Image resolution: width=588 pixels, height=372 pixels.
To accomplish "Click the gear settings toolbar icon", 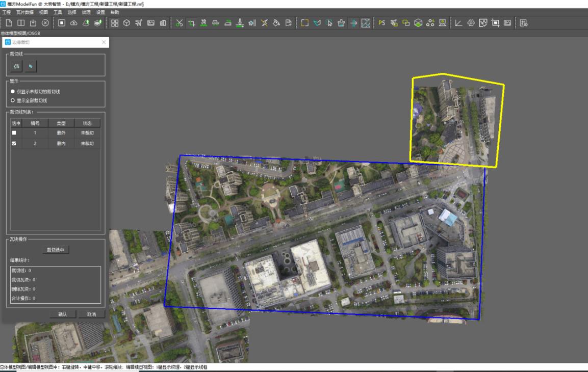I will [471, 23].
